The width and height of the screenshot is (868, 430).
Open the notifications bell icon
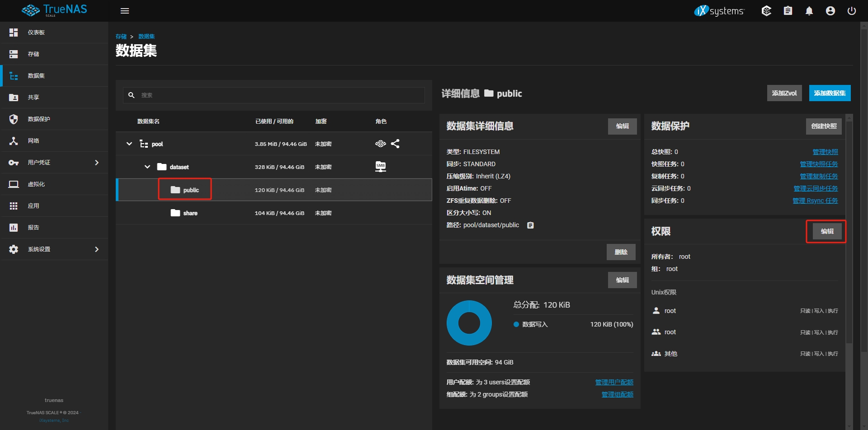click(x=809, y=11)
